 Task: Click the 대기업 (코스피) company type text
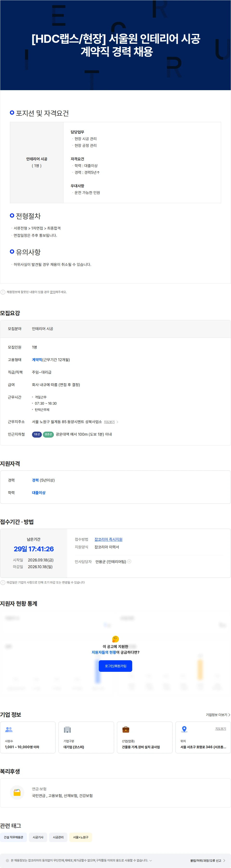(74, 747)
